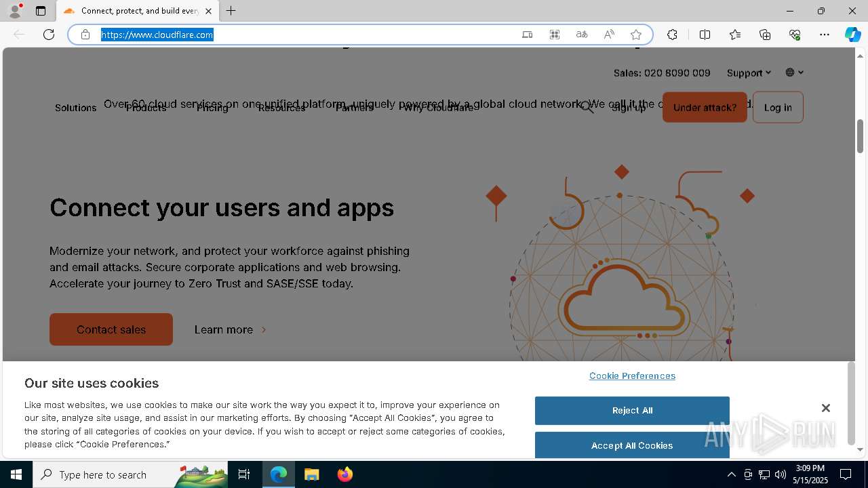The image size is (868, 488).
Task: Click the Edge taskbar icon
Action: tap(279, 474)
